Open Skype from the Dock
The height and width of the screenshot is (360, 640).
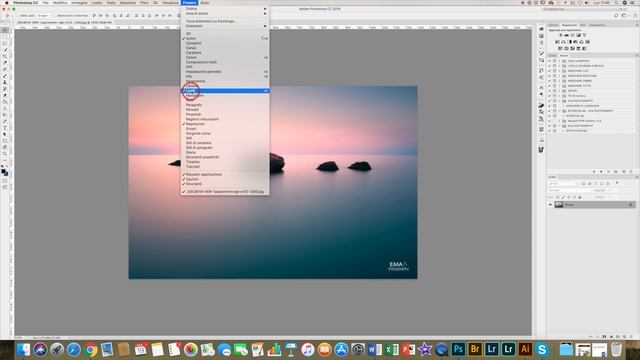pyautogui.click(x=542, y=349)
